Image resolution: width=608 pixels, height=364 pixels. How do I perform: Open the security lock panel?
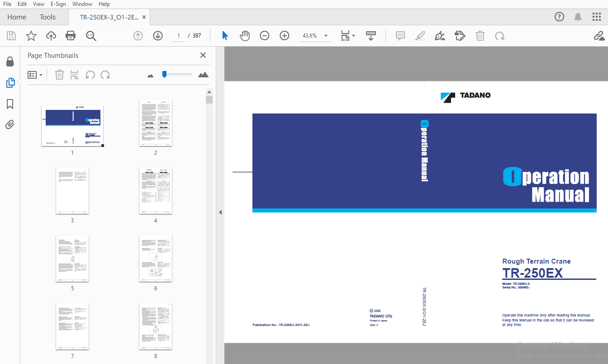click(10, 61)
